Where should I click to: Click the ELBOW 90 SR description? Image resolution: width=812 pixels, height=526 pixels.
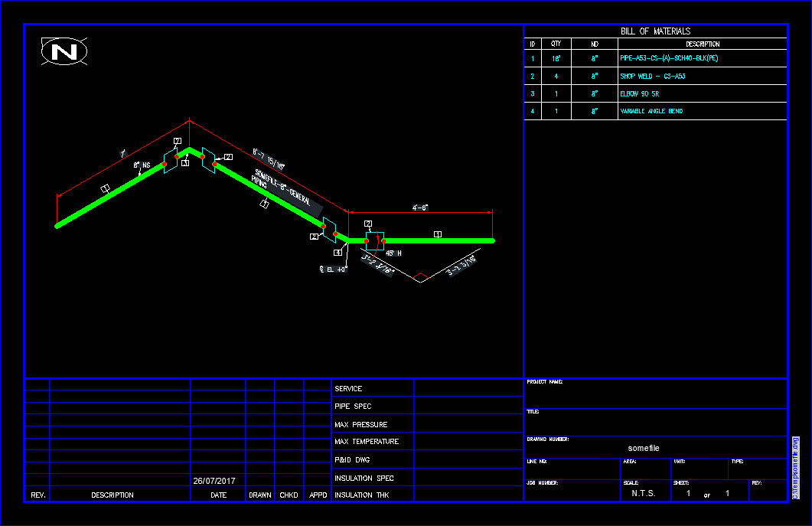pos(640,94)
